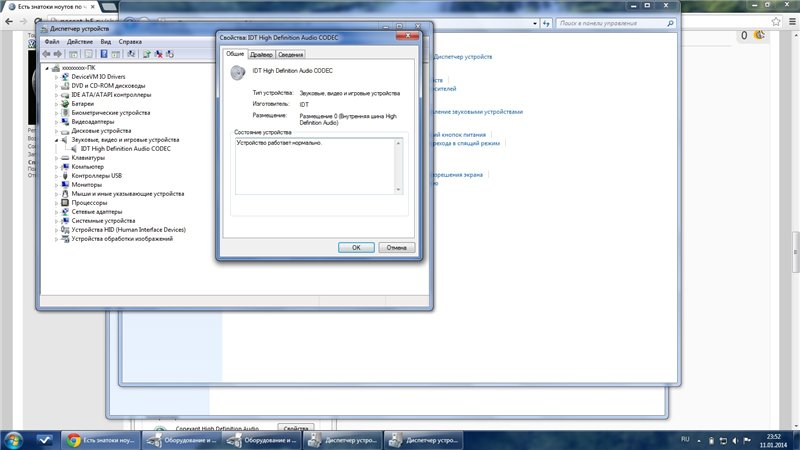Select IDT High Definition Audio CODEC tree item
Screen dimensions: 800x450
tap(126, 149)
